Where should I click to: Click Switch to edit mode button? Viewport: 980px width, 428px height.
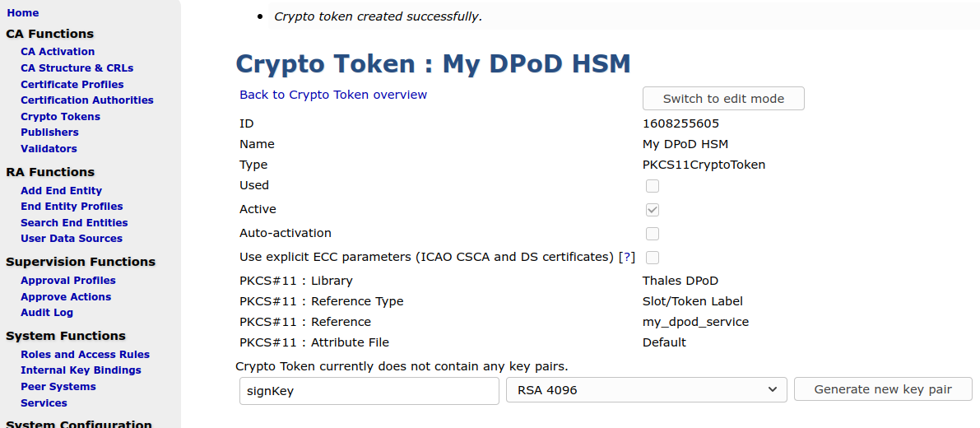(723, 99)
